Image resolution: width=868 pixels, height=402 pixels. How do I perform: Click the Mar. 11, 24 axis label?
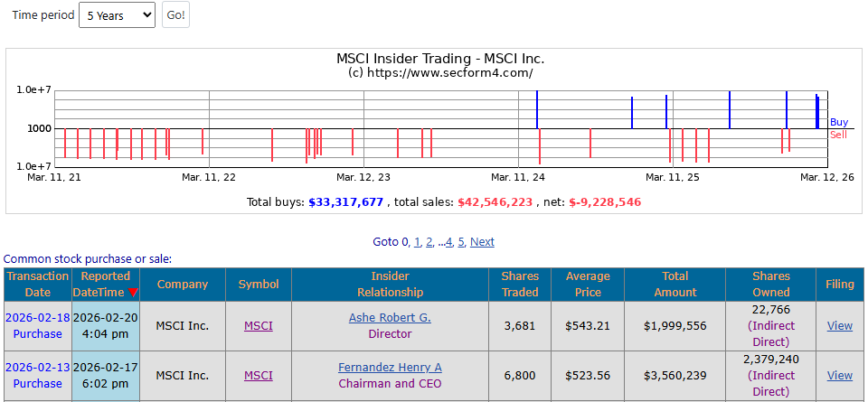click(x=517, y=177)
